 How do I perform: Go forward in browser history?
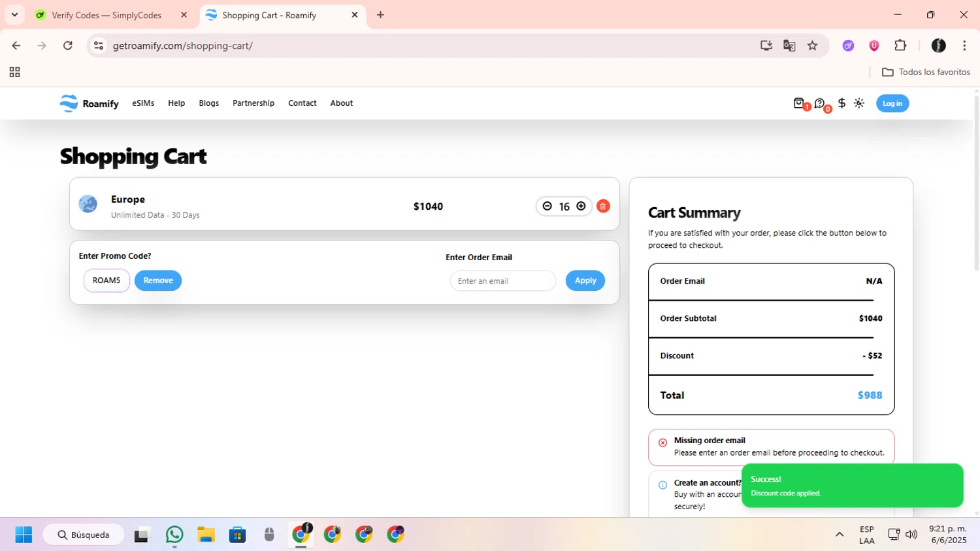pyautogui.click(x=42, y=46)
